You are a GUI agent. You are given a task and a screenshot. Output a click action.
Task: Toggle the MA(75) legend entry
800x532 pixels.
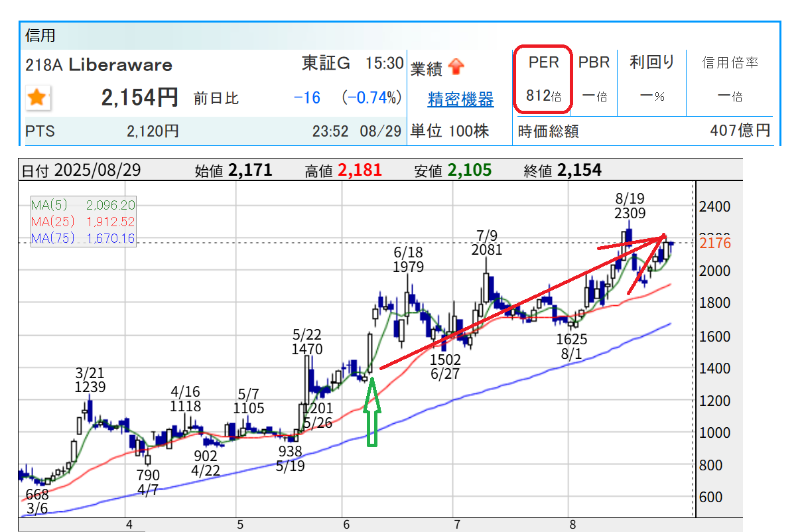click(83, 238)
